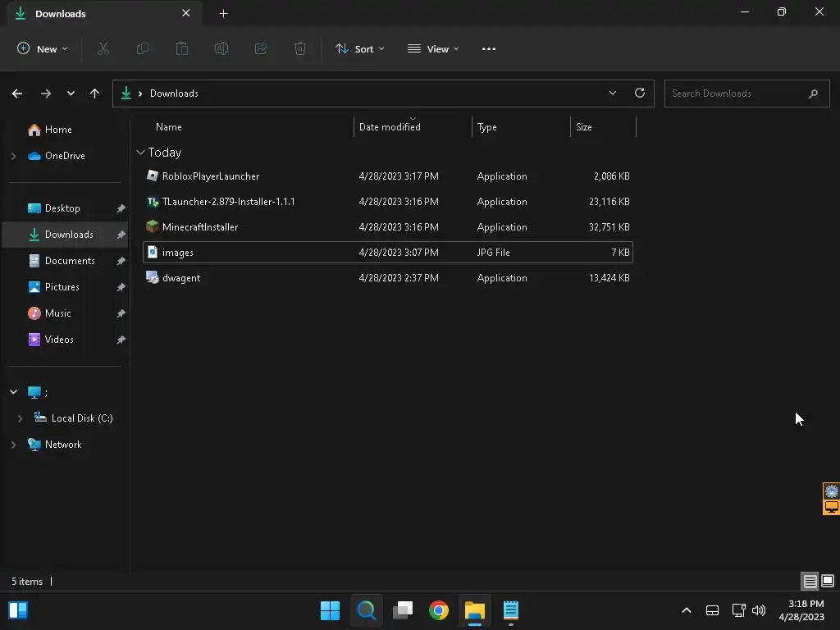Open Videos in navigation pane
Screen dimensions: 840x630
pos(59,340)
